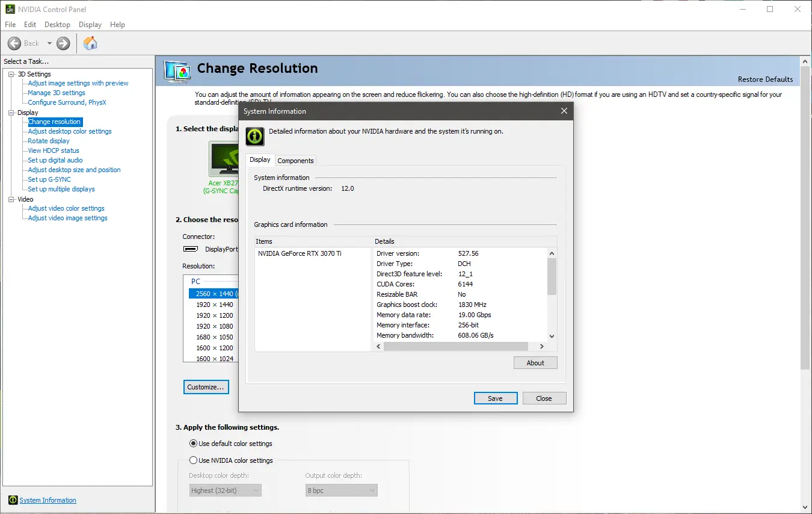
Task: Click the NVIDIA Control Panel title icon
Action: pos(9,9)
